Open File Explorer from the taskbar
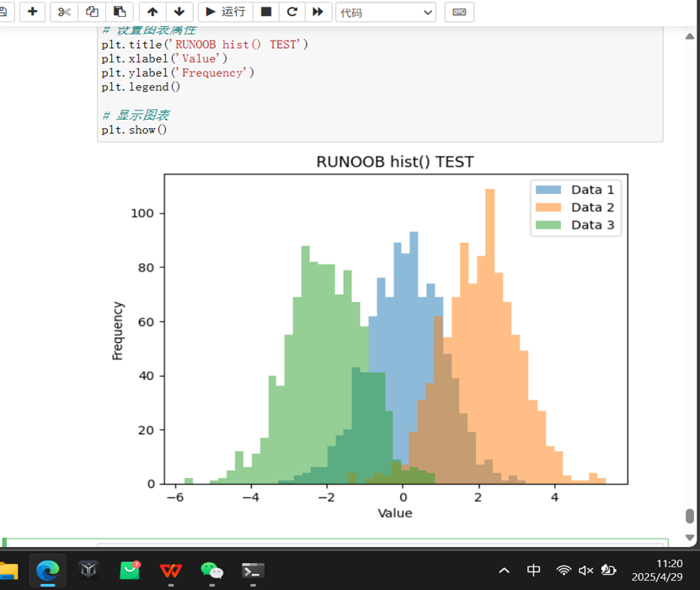 (8, 571)
